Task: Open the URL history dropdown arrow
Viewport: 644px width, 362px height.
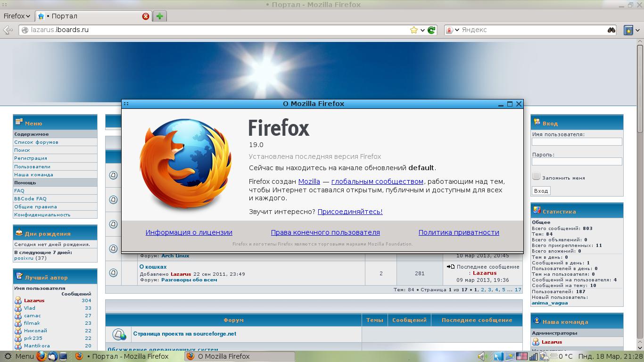Action: point(422,30)
